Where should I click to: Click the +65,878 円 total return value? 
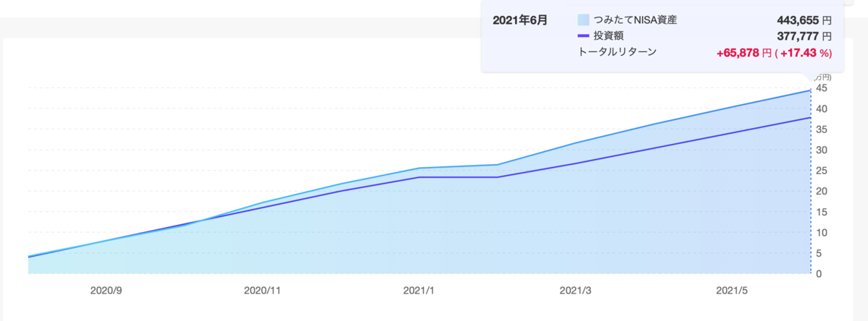pos(746,53)
